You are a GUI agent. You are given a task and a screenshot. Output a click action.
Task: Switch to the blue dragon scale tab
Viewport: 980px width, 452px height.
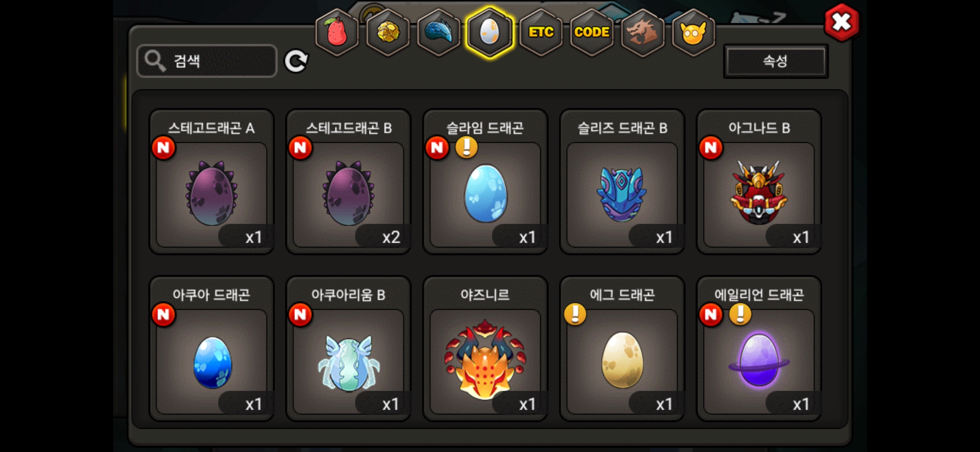(438, 32)
